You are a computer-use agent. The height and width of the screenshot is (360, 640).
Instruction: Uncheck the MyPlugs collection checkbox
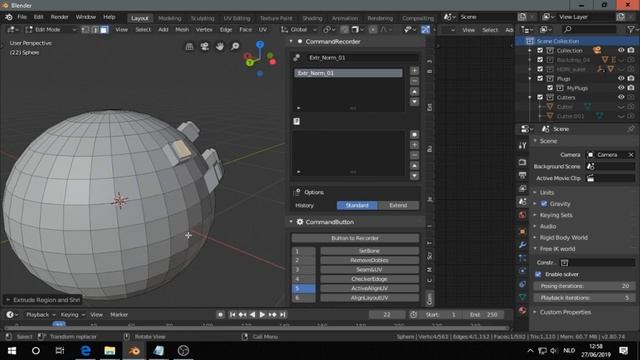click(x=550, y=88)
